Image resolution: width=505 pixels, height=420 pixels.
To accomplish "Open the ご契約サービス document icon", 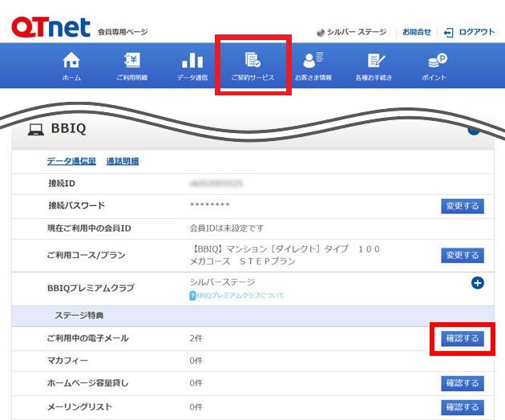I will (x=252, y=61).
